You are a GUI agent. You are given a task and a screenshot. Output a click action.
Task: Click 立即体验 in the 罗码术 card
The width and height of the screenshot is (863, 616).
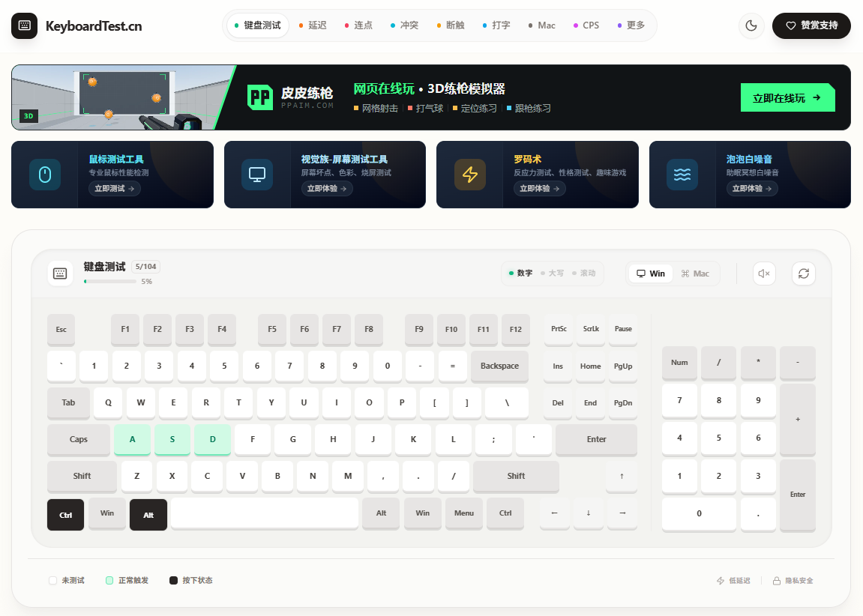540,189
